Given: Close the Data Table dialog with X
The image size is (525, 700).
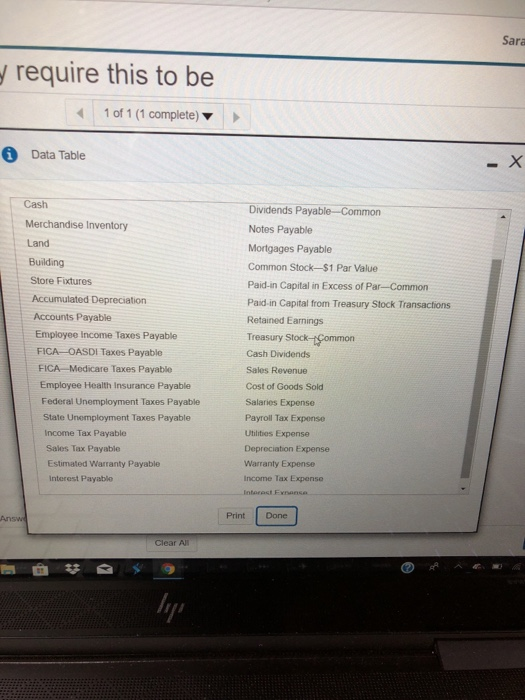Looking at the screenshot, I should pyautogui.click(x=515, y=161).
